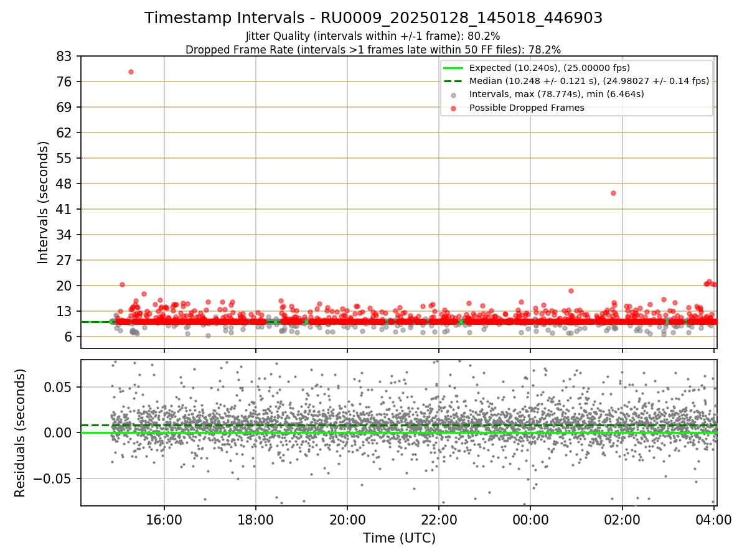
Task: Click the 'Intervals, max (78.774s), min (6.464s)' legend entry
Action: [x=557, y=94]
